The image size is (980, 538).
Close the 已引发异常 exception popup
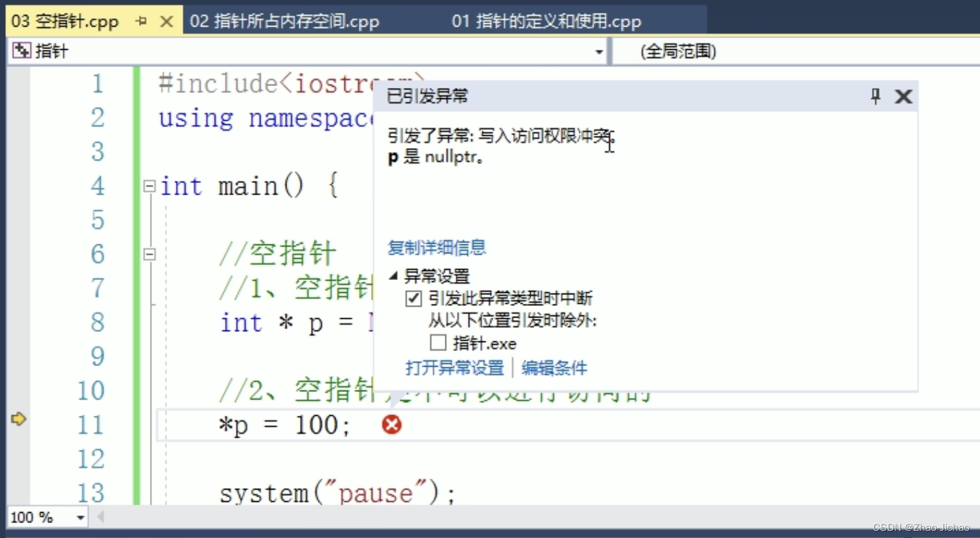tap(903, 96)
